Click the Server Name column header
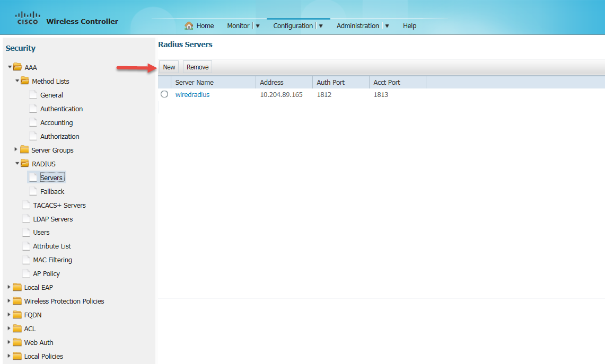 click(x=213, y=82)
